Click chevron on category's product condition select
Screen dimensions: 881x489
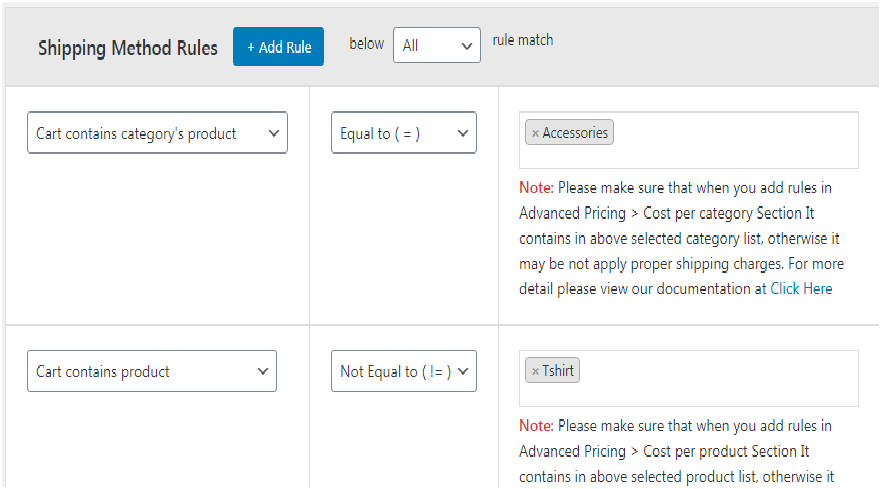pos(273,133)
